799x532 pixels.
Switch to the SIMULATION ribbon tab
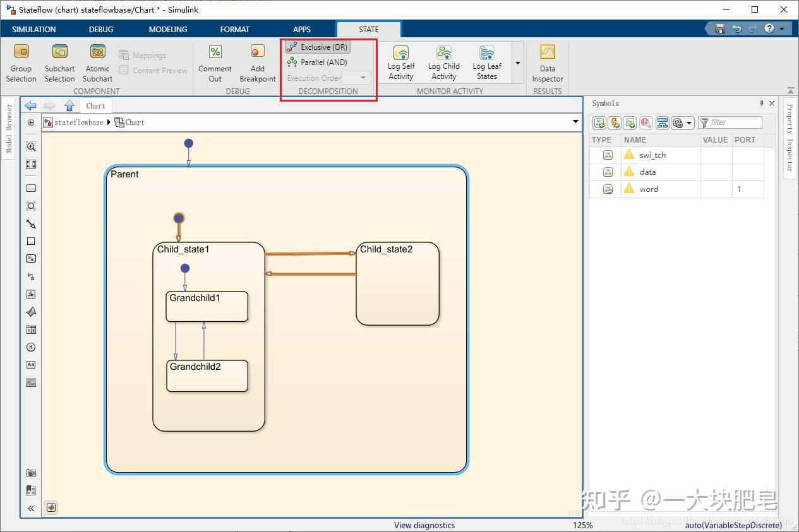[x=34, y=29]
